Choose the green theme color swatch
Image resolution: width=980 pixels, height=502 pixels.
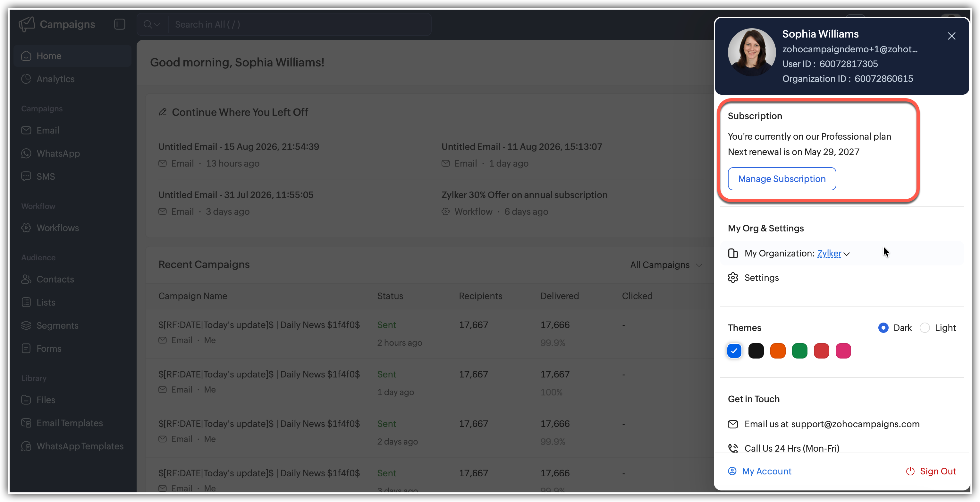click(x=800, y=351)
